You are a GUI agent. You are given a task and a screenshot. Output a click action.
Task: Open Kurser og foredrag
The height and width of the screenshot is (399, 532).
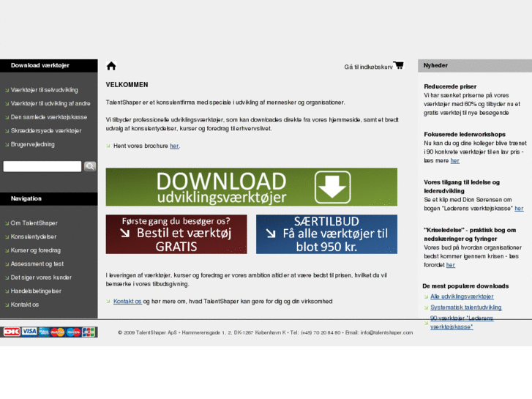[36, 250]
